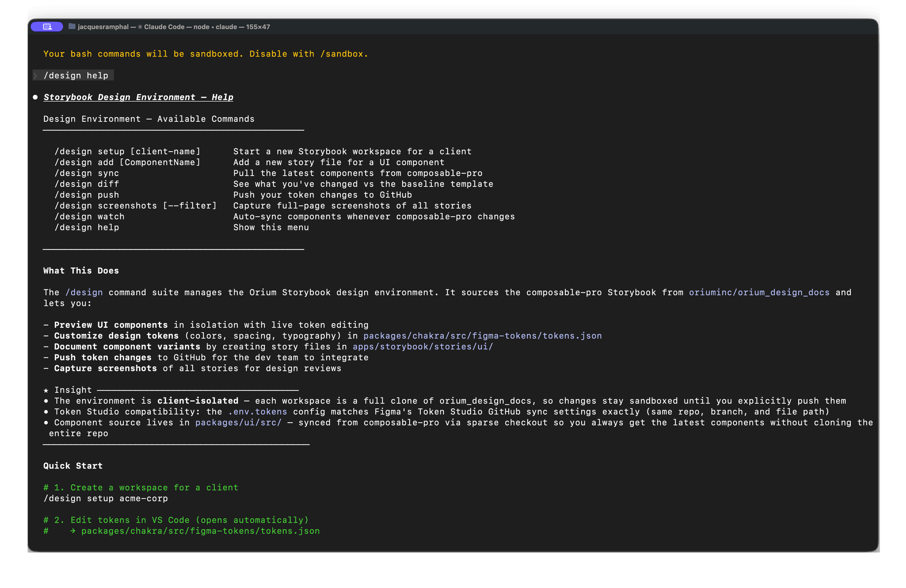Click 'Auto-sync components whenever composable-pro changes'

click(374, 217)
